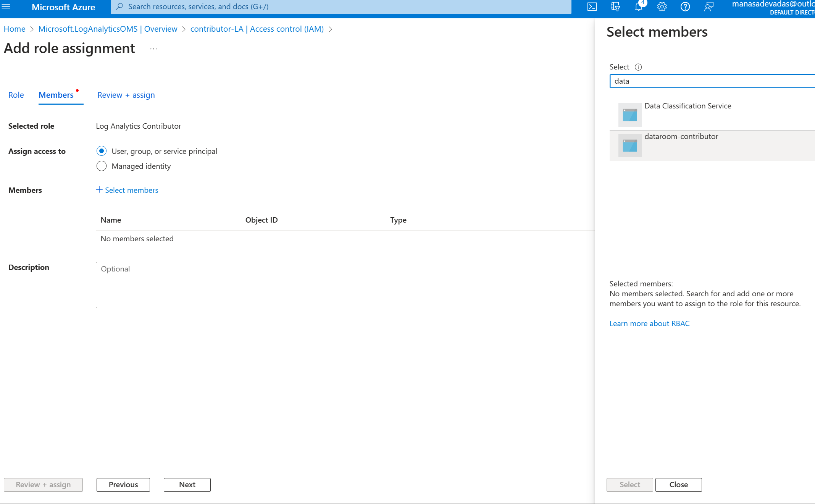Switch to Review + assign tab
815x504 pixels.
[126, 95]
